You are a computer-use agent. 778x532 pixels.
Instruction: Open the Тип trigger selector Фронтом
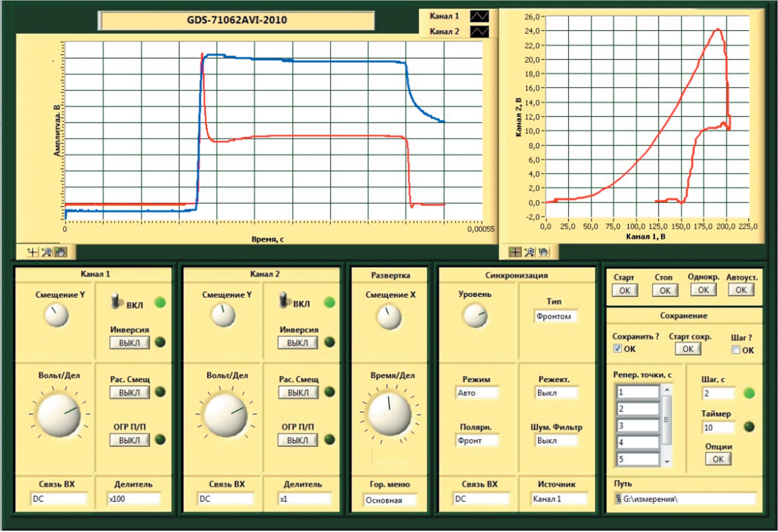[x=555, y=316]
